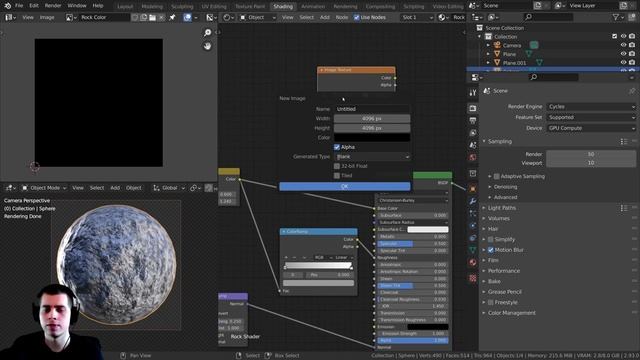Viewport: 640px width, 360px height.
Task: Click the Name field showing Untitled
Action: click(x=372, y=109)
